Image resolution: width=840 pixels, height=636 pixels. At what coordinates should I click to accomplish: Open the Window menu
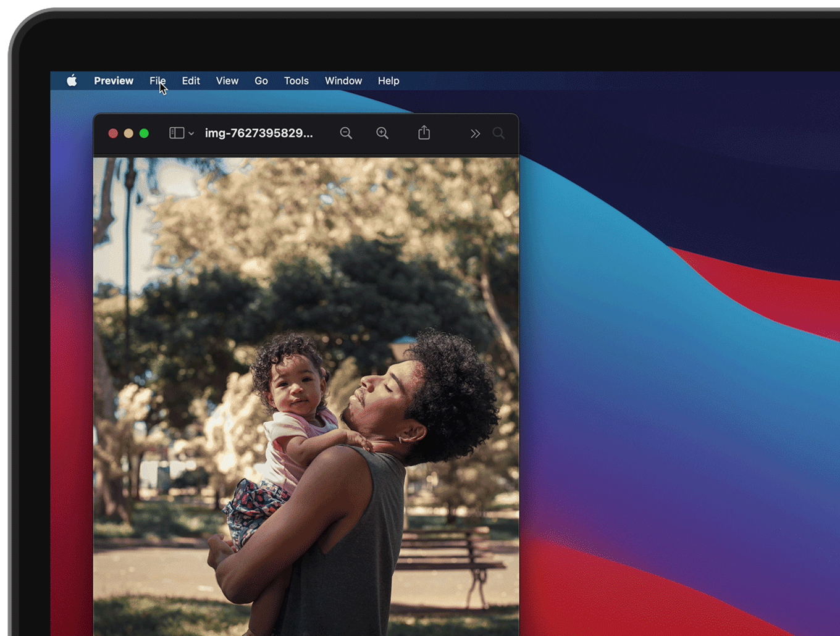[343, 81]
